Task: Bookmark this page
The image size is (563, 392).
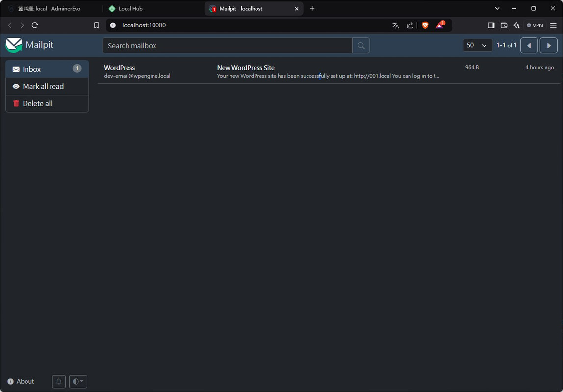Action: [x=96, y=25]
